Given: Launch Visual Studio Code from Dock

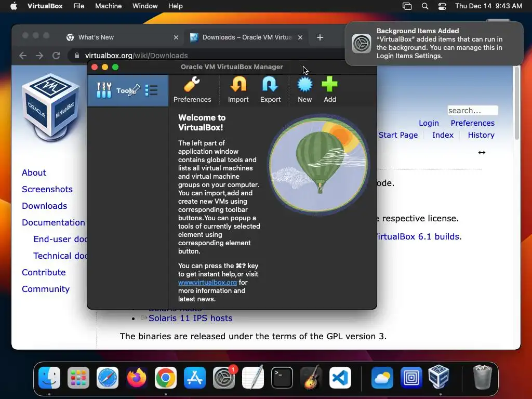Looking at the screenshot, I should coord(340,378).
